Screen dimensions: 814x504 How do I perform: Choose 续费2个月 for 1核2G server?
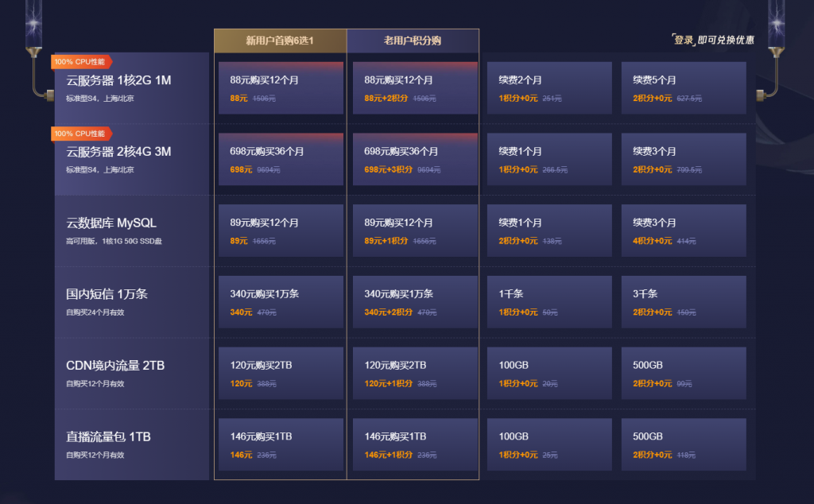click(x=549, y=87)
